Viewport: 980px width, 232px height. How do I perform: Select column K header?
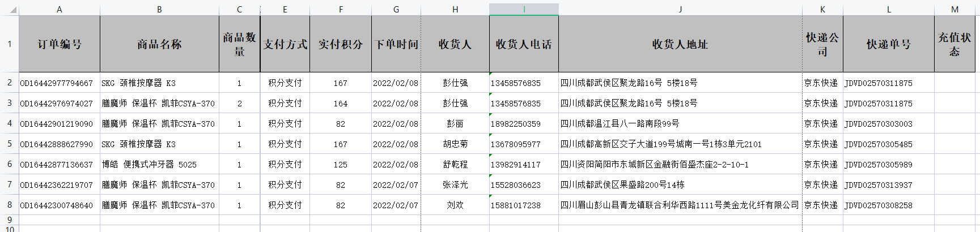coord(822,10)
